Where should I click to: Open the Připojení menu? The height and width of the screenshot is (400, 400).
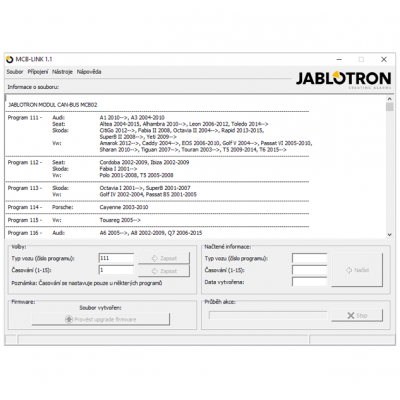38,72
